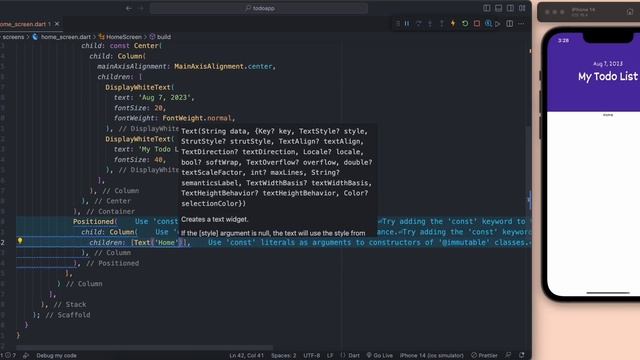Viewport: 640px width, 360px height.
Task: Change the LF end-of-line sequence
Action: click(x=330, y=356)
